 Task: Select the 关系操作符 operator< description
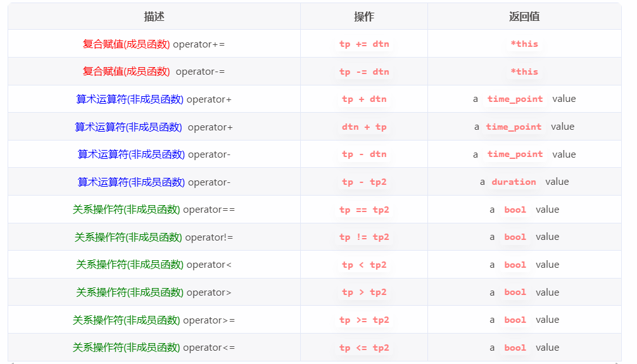tap(154, 265)
